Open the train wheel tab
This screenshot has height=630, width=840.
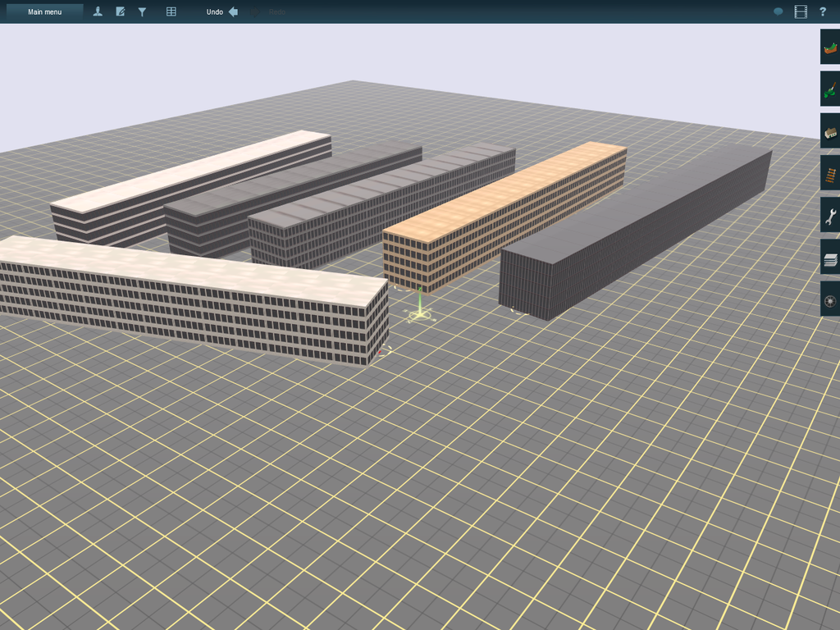pyautogui.click(x=830, y=299)
